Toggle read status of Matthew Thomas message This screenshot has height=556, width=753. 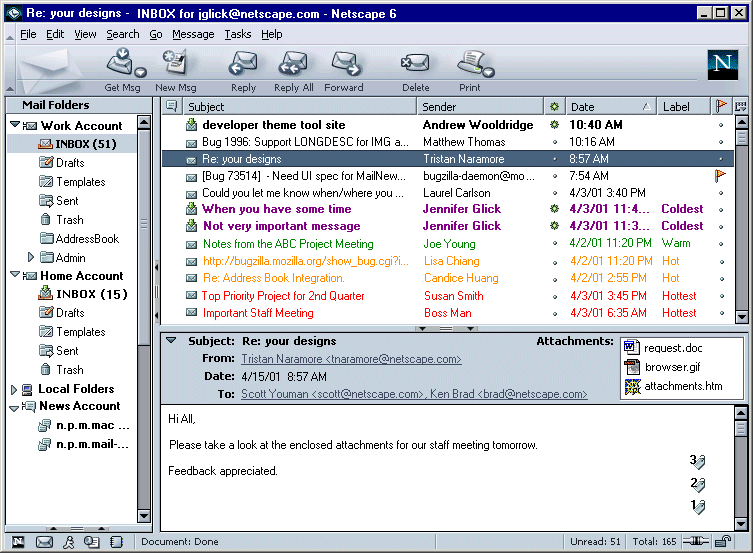click(x=555, y=142)
